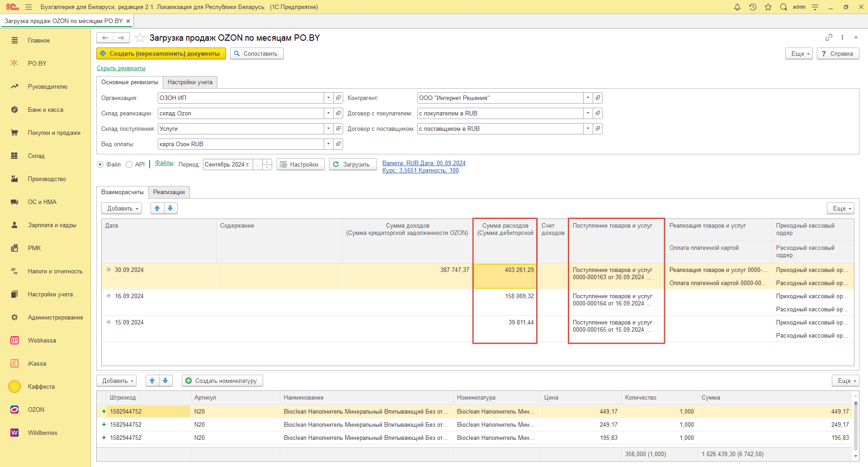Expand Контрагент dropdown list

click(588, 98)
